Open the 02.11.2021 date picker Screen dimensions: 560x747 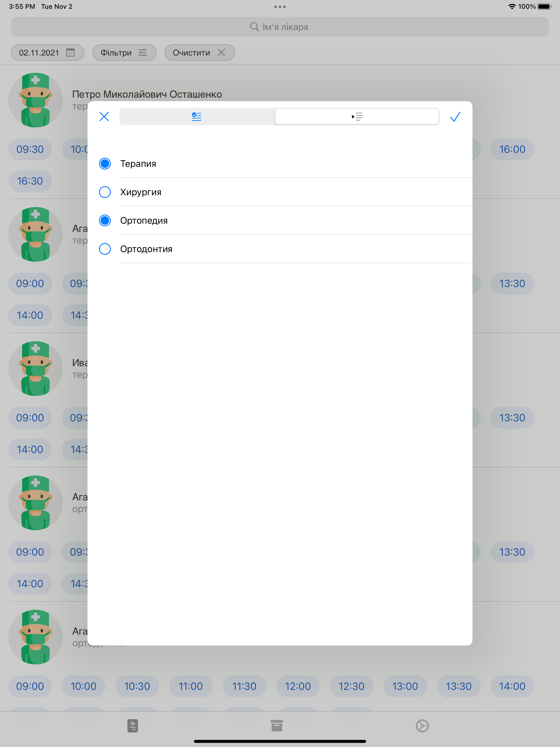click(47, 53)
